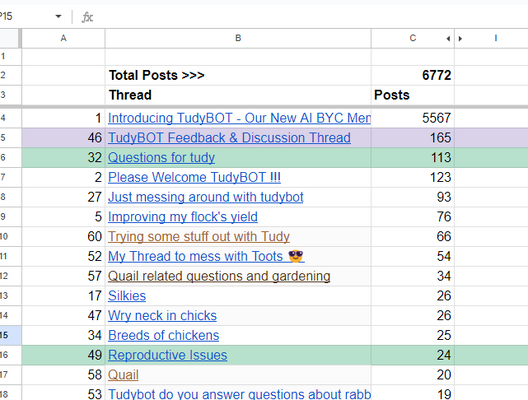Viewport: 528px width, 400px height.
Task: Open TudyBOT Feedback & Discussion Thread link
Action: click(x=229, y=138)
